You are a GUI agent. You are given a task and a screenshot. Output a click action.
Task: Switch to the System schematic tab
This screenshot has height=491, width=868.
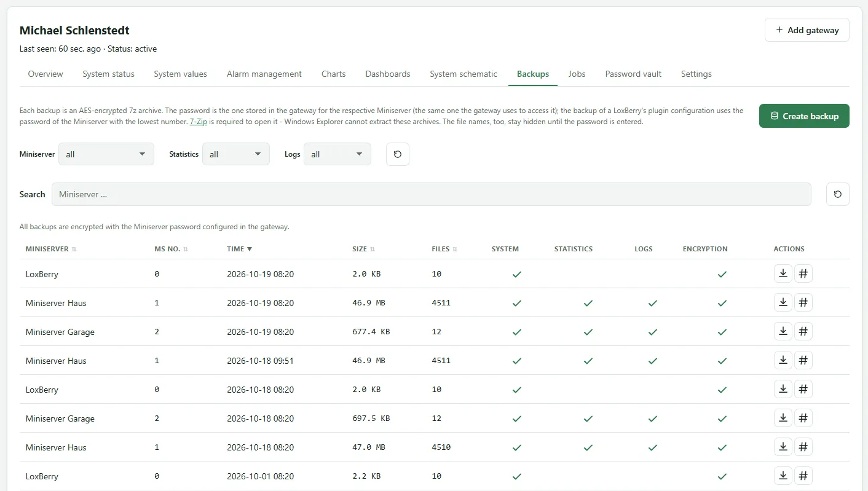point(464,74)
